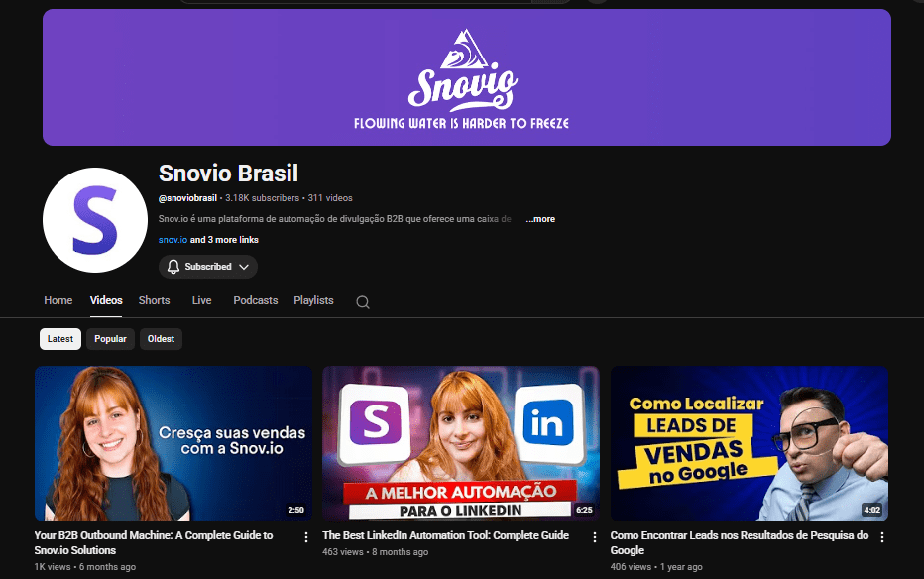Select the Videos tab
The height and width of the screenshot is (579, 924).
[106, 300]
